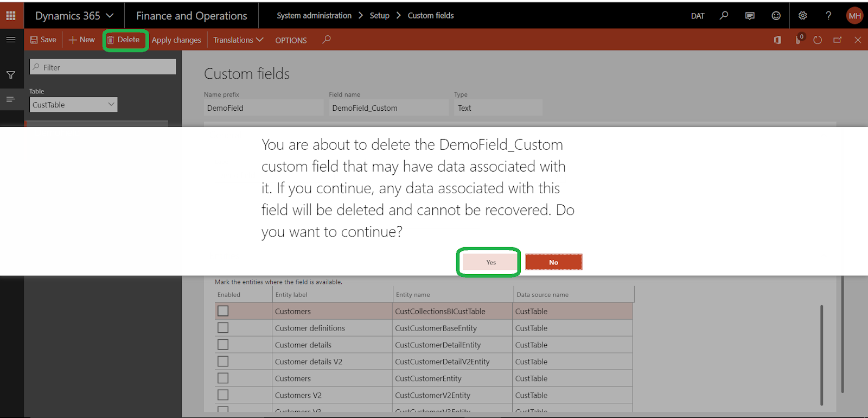Image resolution: width=868 pixels, height=418 pixels.
Task: Go to System administration breadcrumb
Action: [x=314, y=16]
